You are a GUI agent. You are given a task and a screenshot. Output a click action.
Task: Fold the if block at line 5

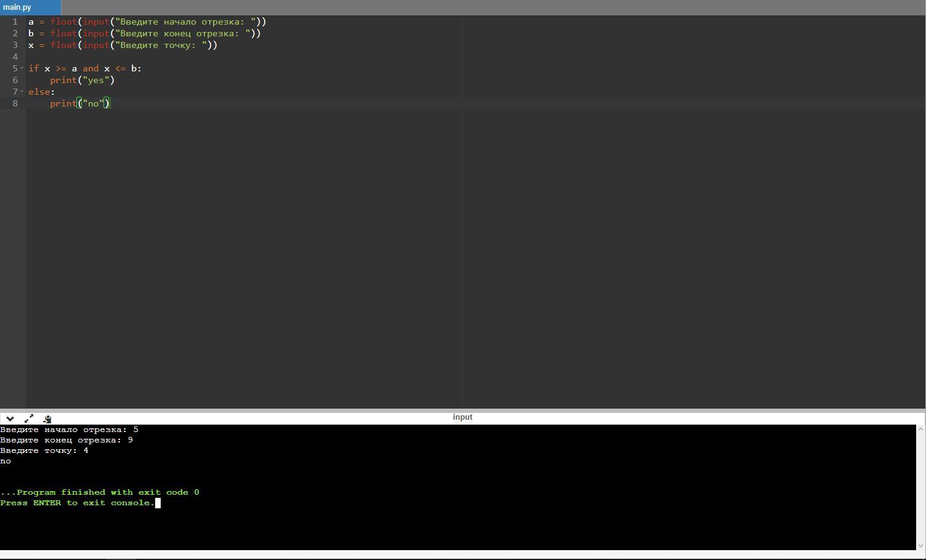click(22, 68)
